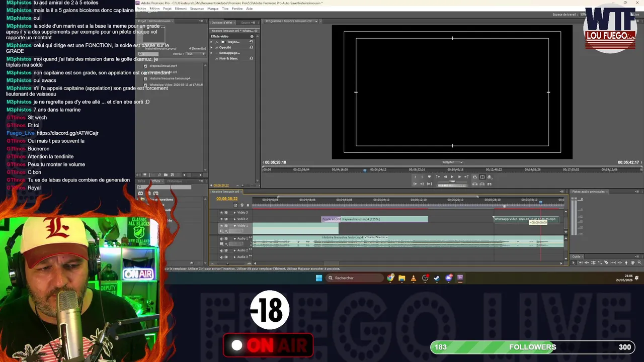
Task: Go to In point button
Action: point(415,184)
